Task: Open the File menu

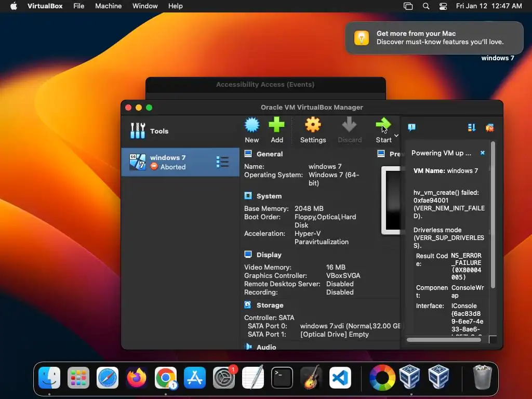Action: (x=79, y=6)
